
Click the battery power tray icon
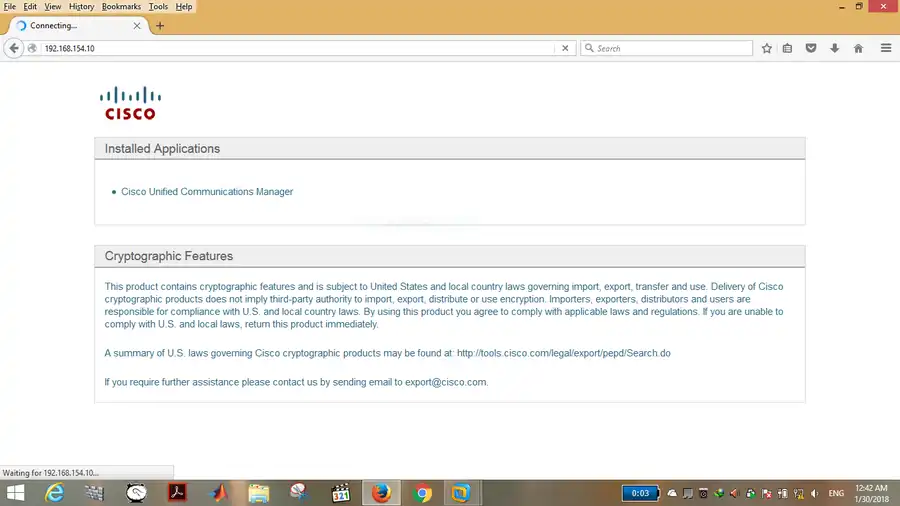point(783,493)
